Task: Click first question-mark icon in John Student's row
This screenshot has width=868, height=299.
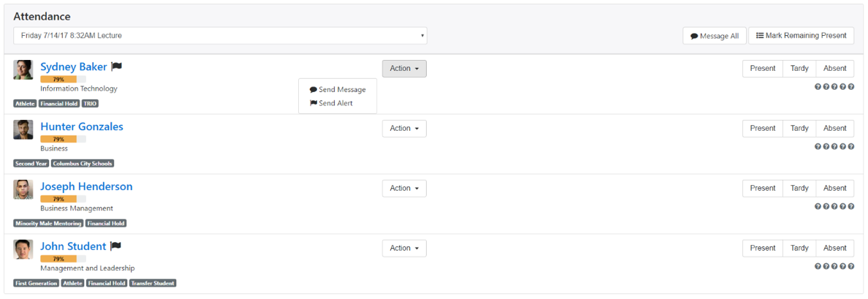Action: point(818,266)
